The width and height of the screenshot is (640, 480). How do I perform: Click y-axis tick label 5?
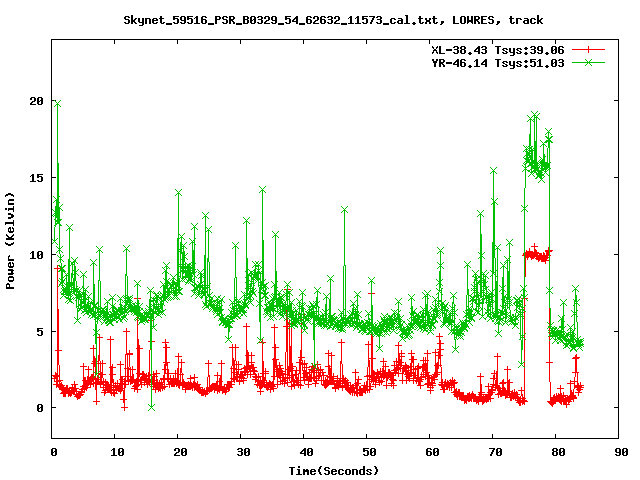[x=40, y=332]
